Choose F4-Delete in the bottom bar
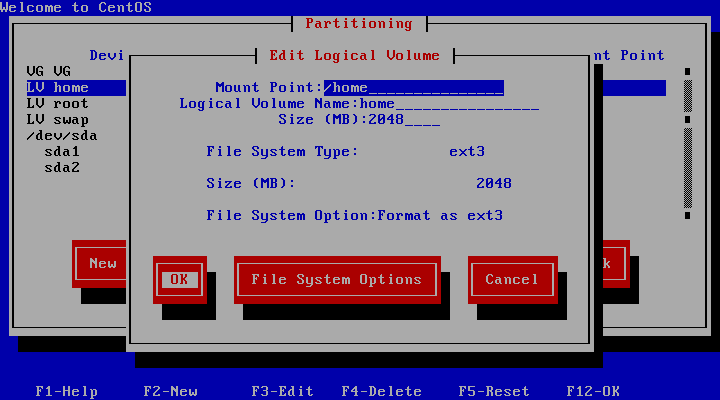This screenshot has height=400, width=720. 381,392
